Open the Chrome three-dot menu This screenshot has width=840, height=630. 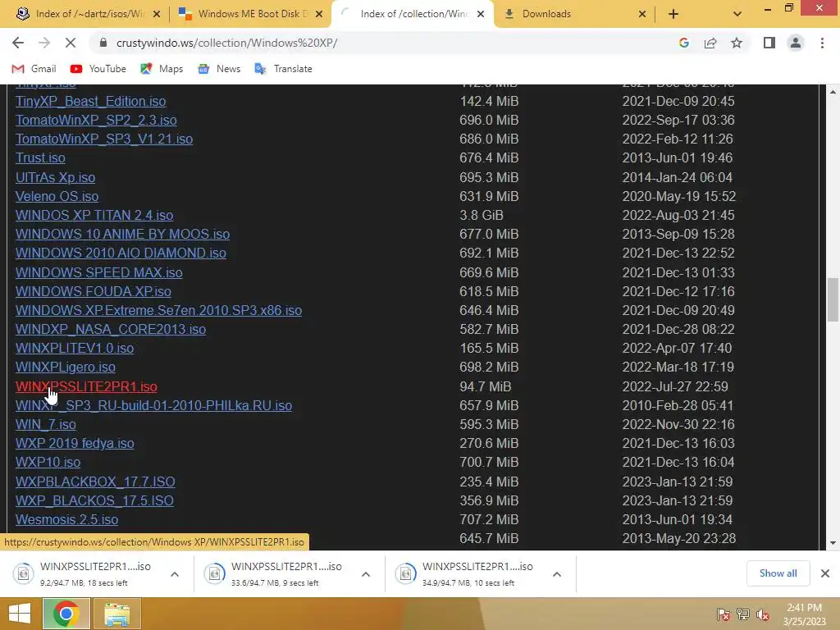(822, 43)
